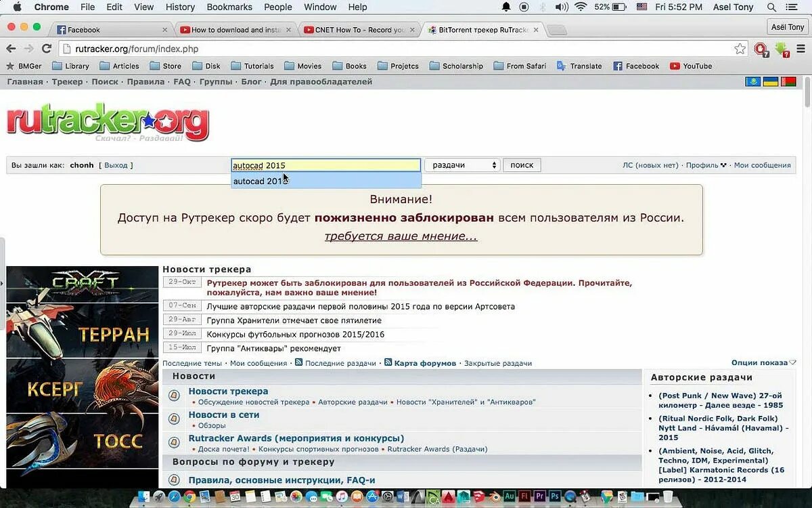Viewport: 812px width, 508px height.
Task: Open the Обзоры subforum link
Action: (212, 425)
